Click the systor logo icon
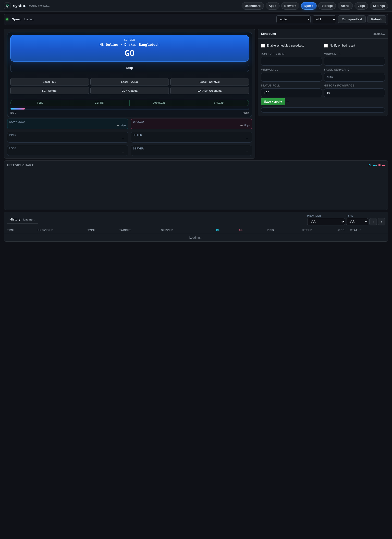The image size is (392, 539). point(7,6)
